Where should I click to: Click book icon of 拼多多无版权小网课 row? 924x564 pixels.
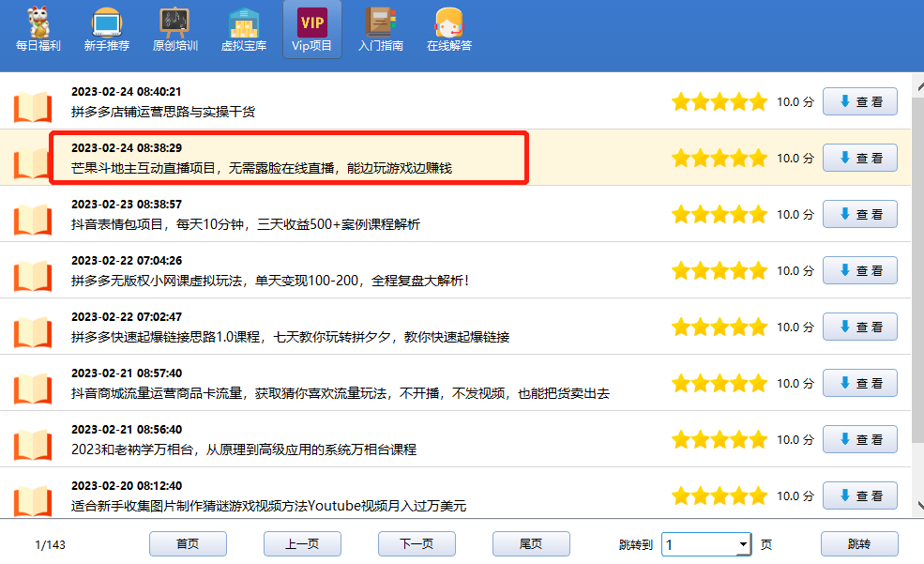(x=33, y=276)
